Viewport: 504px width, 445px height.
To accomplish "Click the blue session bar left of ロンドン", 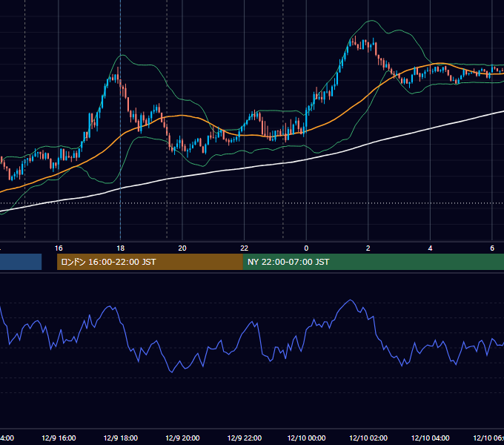I will (x=21, y=262).
